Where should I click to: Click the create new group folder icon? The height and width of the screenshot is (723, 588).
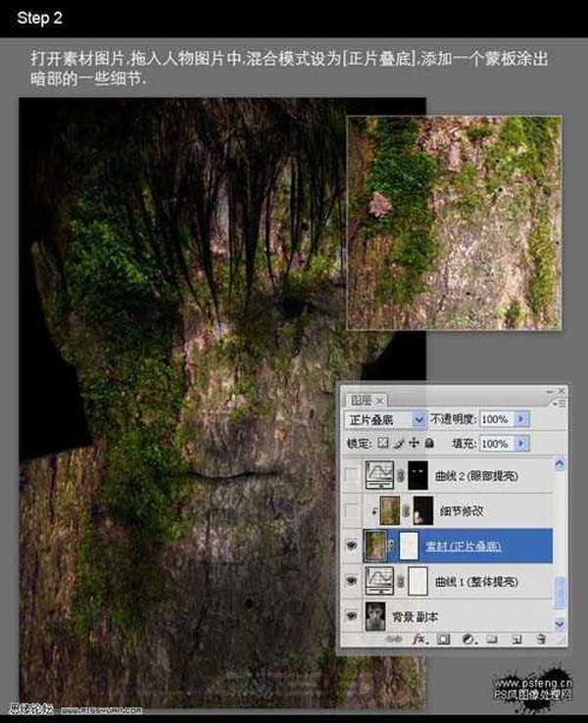point(491,639)
